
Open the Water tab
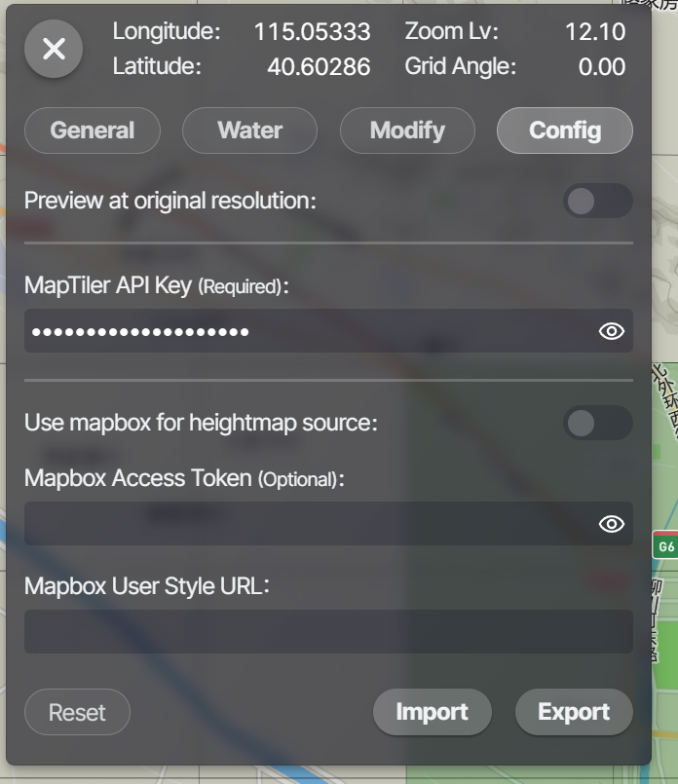pyautogui.click(x=249, y=131)
